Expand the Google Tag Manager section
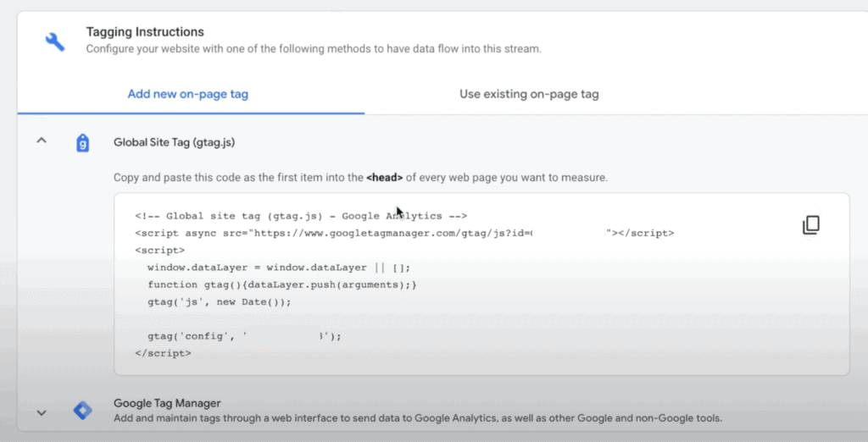Screen dimensions: 868x442 click(42, 412)
